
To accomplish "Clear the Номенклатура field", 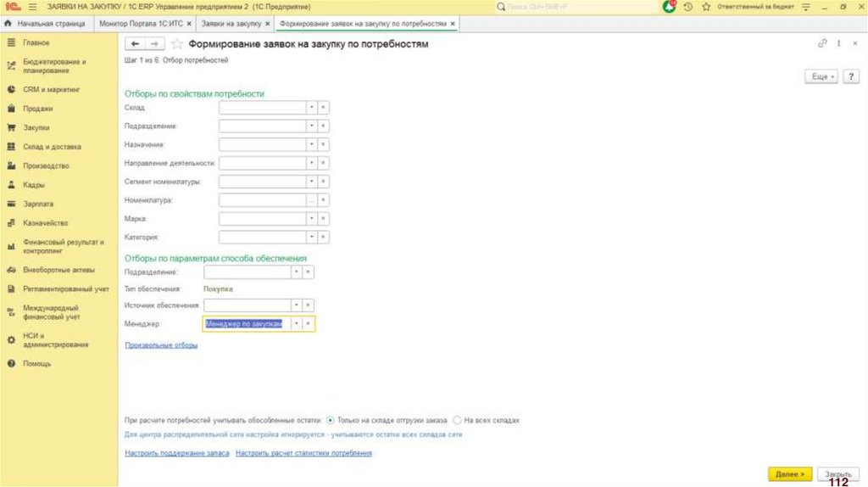I will 323,200.
